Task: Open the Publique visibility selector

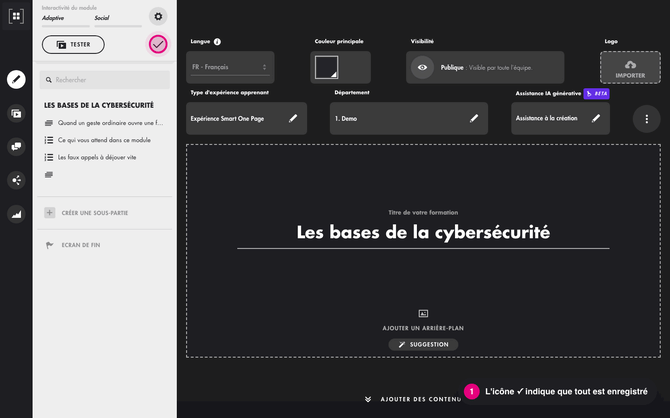Action: (x=485, y=68)
